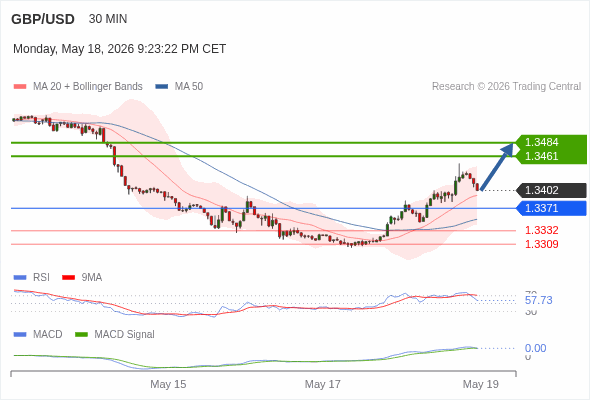Click the 1.3309 support level label
Viewport: 590px width, 400px height.
point(541,244)
